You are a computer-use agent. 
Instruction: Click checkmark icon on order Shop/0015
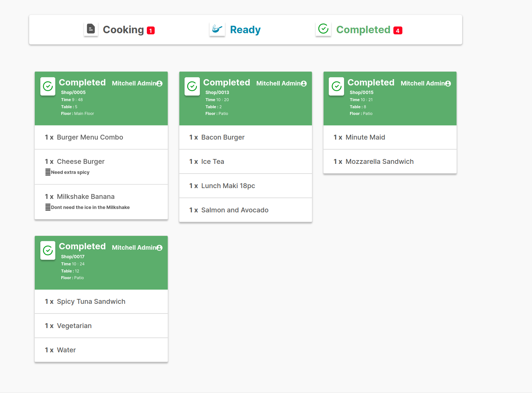click(337, 87)
